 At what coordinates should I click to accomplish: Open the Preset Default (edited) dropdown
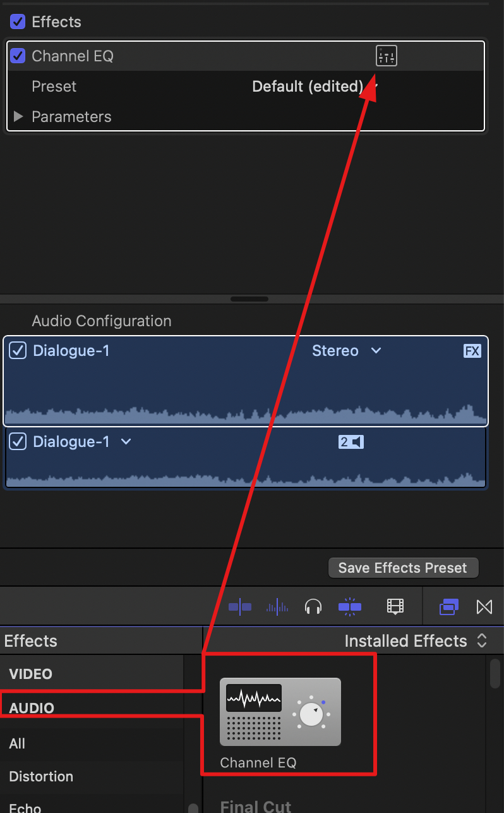[315, 87]
